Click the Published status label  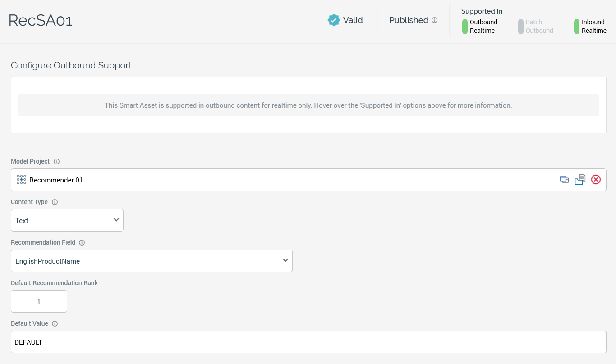point(409,20)
